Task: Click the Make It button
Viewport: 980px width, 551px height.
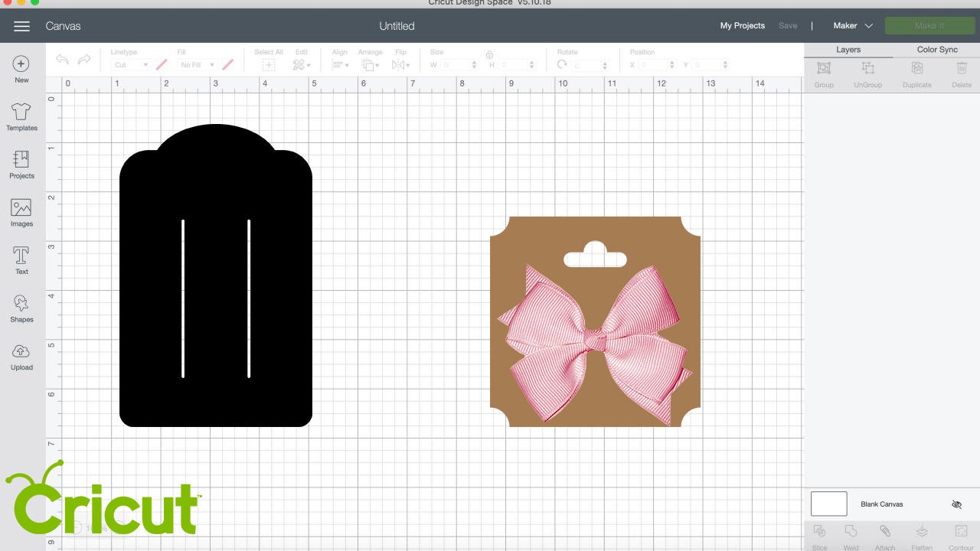Action: 929,25
